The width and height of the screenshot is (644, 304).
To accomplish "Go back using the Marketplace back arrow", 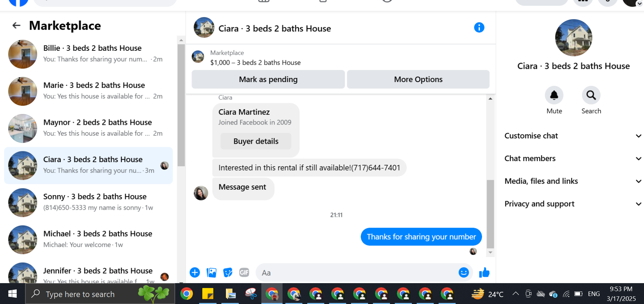I will tap(16, 25).
